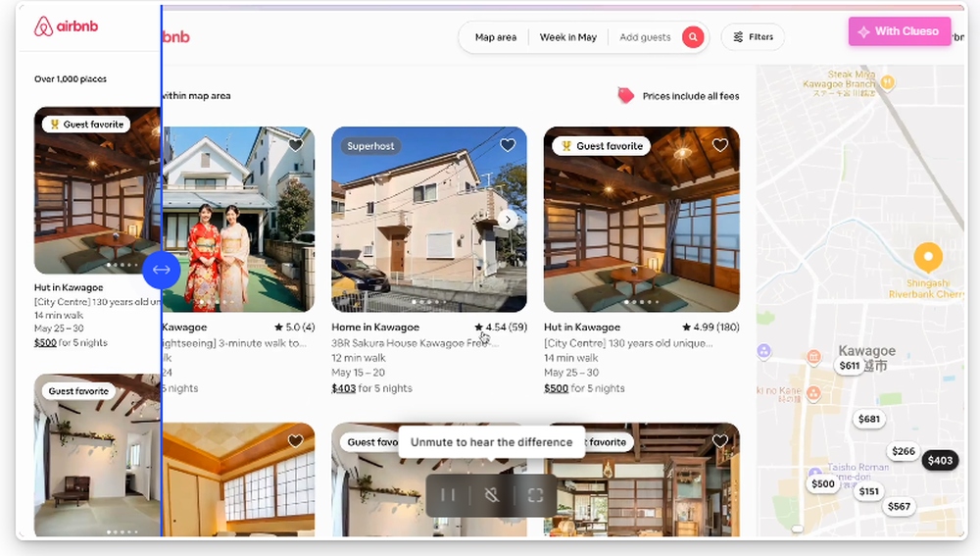Favorite the Home in Kawagoe listing heart
Viewport: 980px width, 556px height.
click(508, 145)
